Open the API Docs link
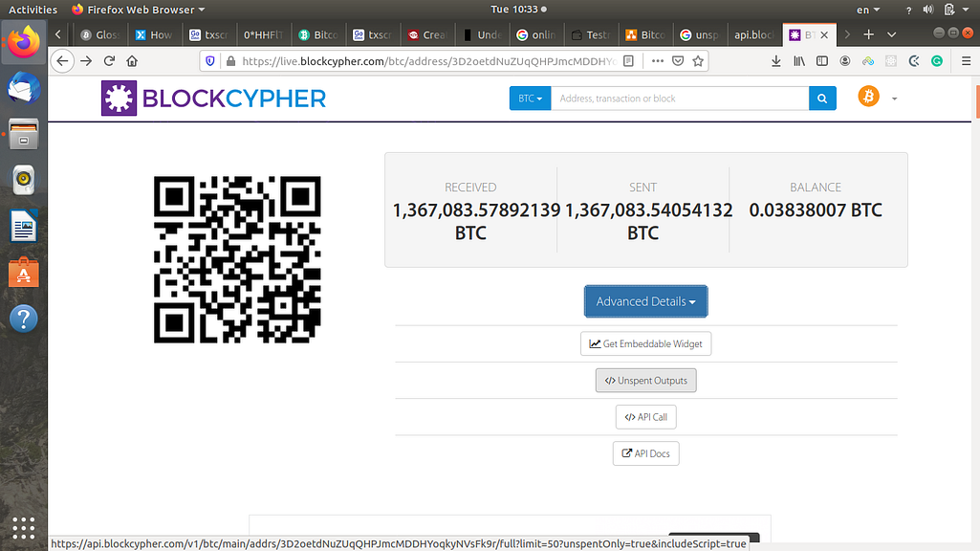Image resolution: width=980 pixels, height=551 pixels. click(645, 452)
